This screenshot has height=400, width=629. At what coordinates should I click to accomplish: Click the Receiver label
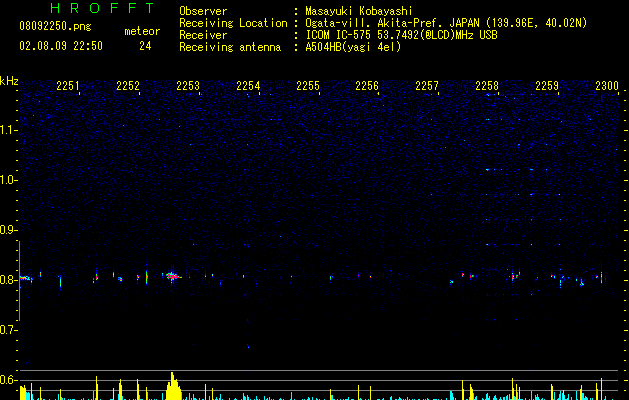[x=203, y=35]
